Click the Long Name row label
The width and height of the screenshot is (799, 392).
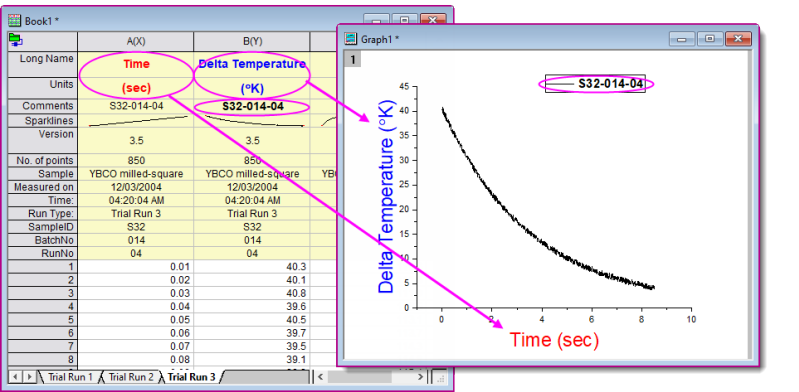coord(43,64)
